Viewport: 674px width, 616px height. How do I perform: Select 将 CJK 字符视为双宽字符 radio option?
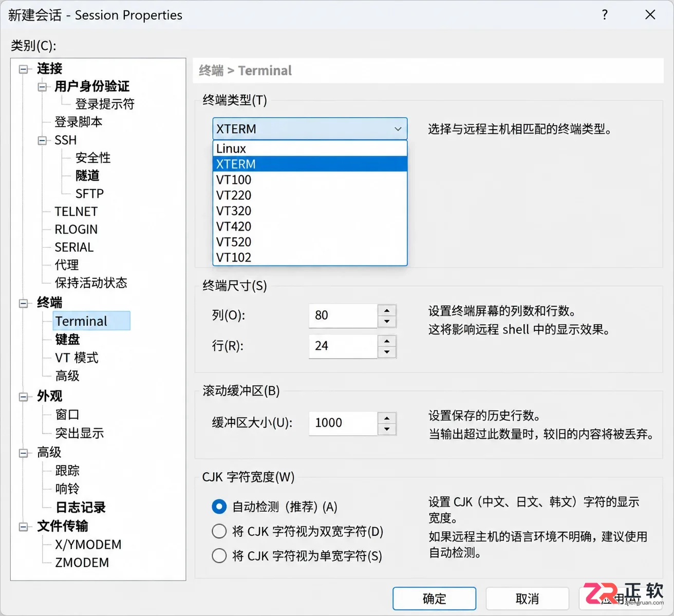tap(219, 531)
